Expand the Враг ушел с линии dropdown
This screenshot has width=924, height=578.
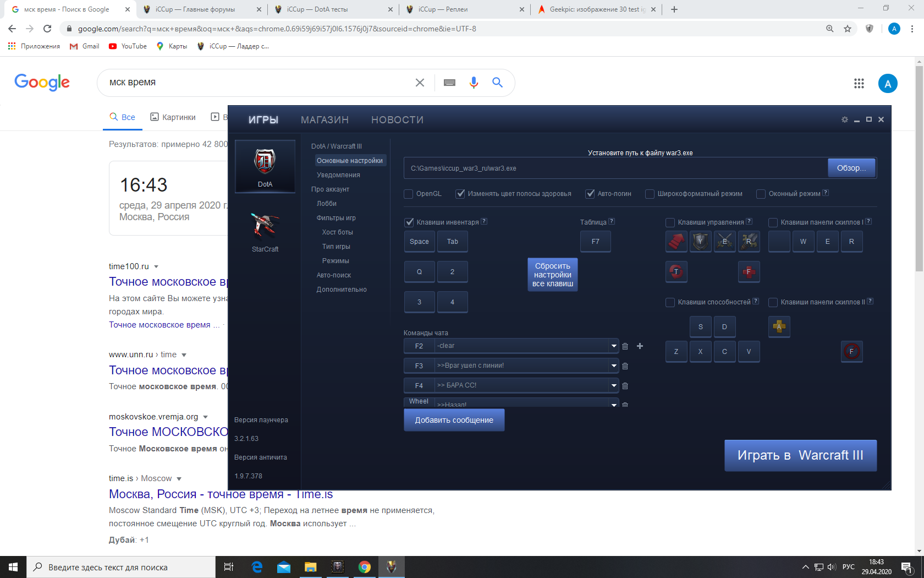pyautogui.click(x=614, y=366)
